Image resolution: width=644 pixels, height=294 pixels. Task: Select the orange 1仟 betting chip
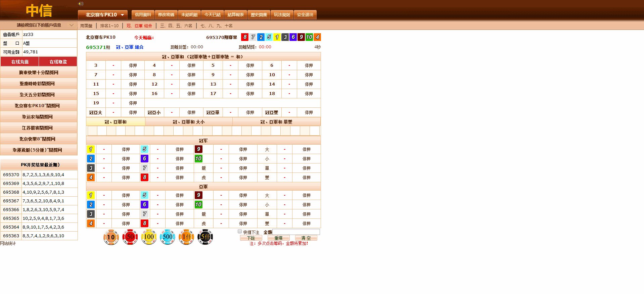(x=186, y=237)
